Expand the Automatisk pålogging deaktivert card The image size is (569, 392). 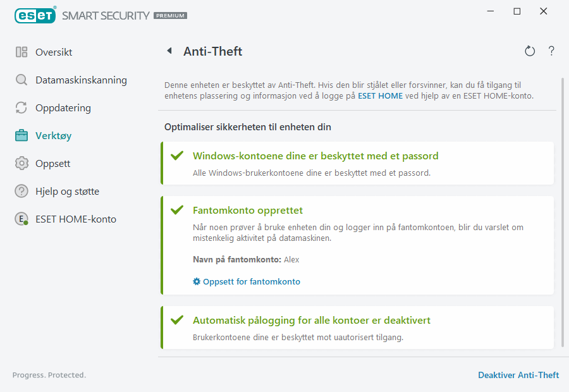357,328
